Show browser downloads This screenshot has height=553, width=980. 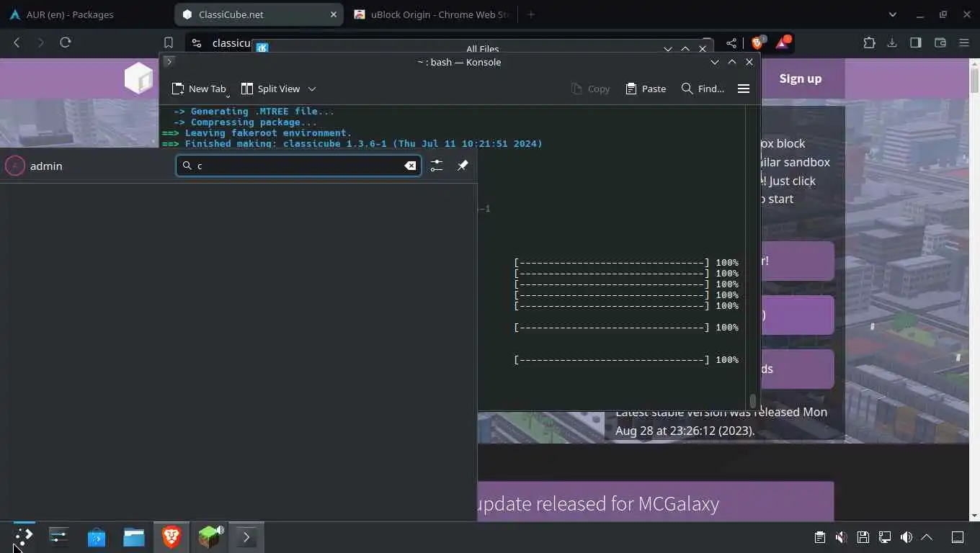892,42
